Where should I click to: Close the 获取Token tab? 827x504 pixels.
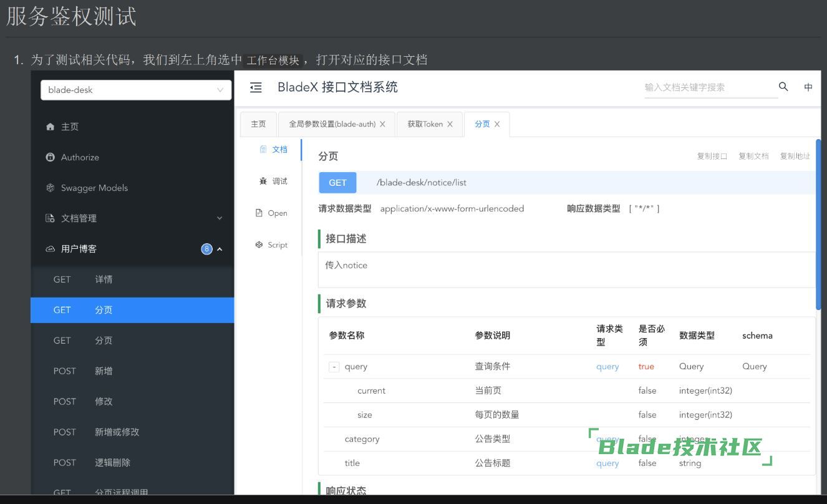point(450,124)
